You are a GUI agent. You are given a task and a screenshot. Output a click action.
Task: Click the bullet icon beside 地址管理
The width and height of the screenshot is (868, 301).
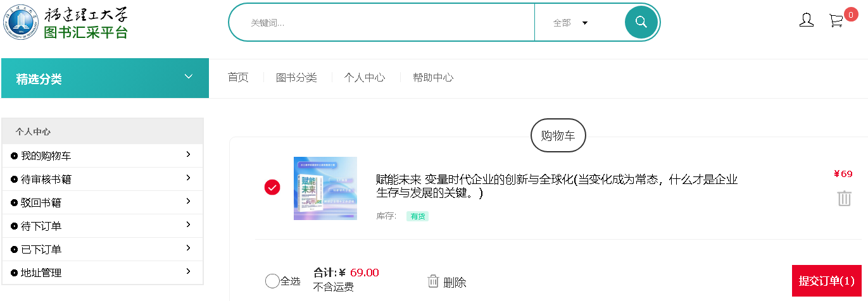[15, 273]
